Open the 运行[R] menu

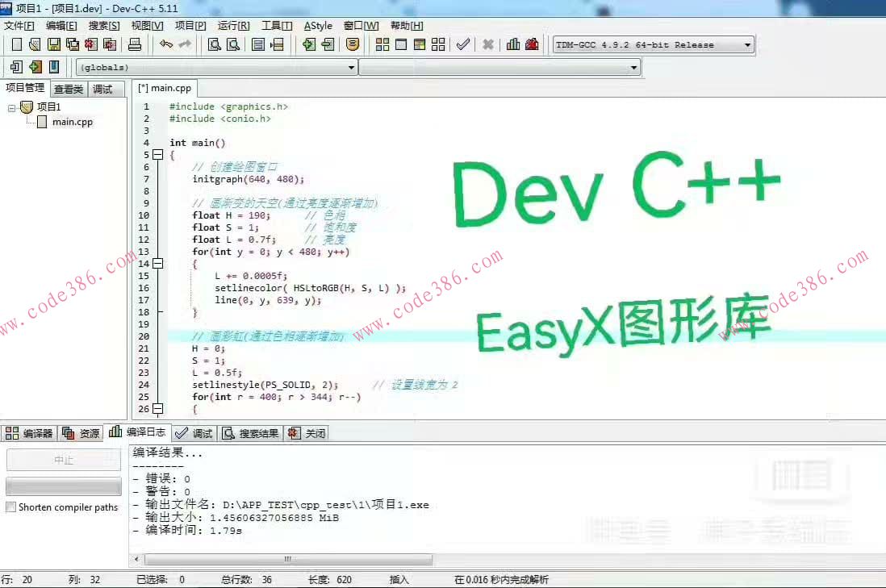(233, 26)
